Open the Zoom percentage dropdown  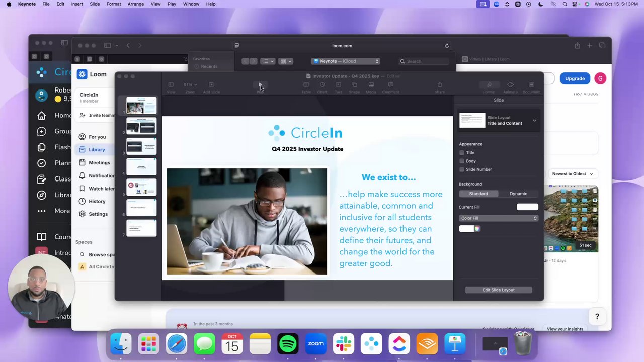tap(190, 85)
